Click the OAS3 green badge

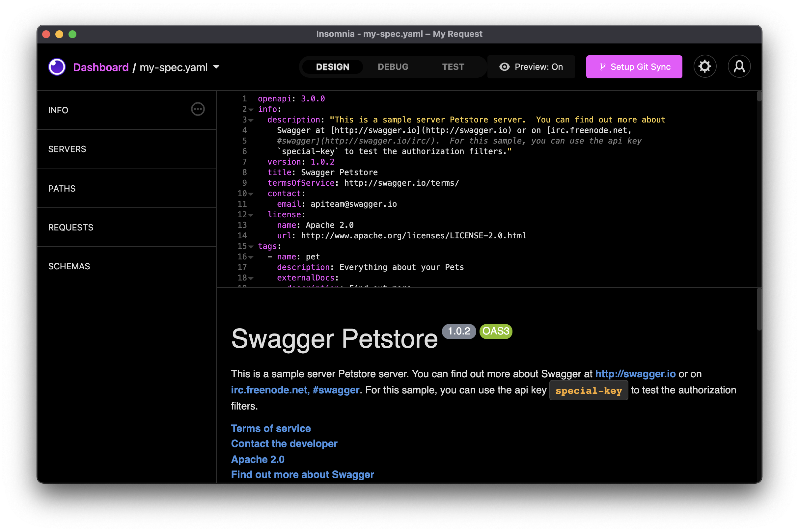(x=496, y=331)
